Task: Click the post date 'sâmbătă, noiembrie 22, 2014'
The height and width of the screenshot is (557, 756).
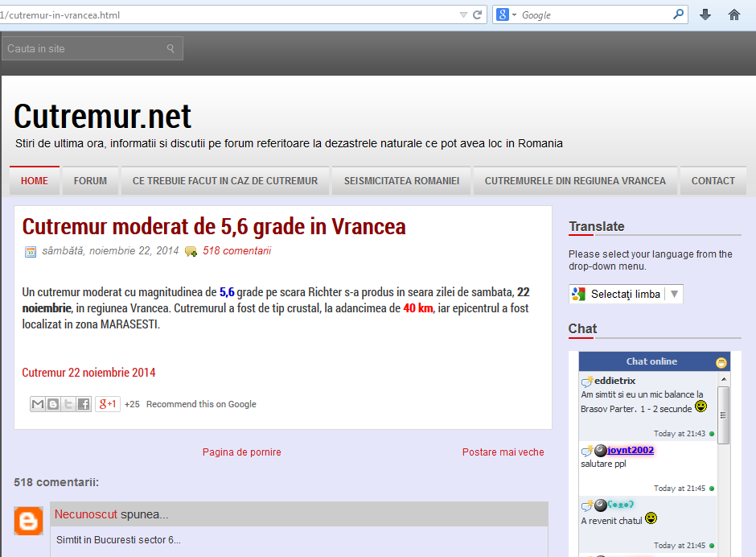Action: coord(110,251)
